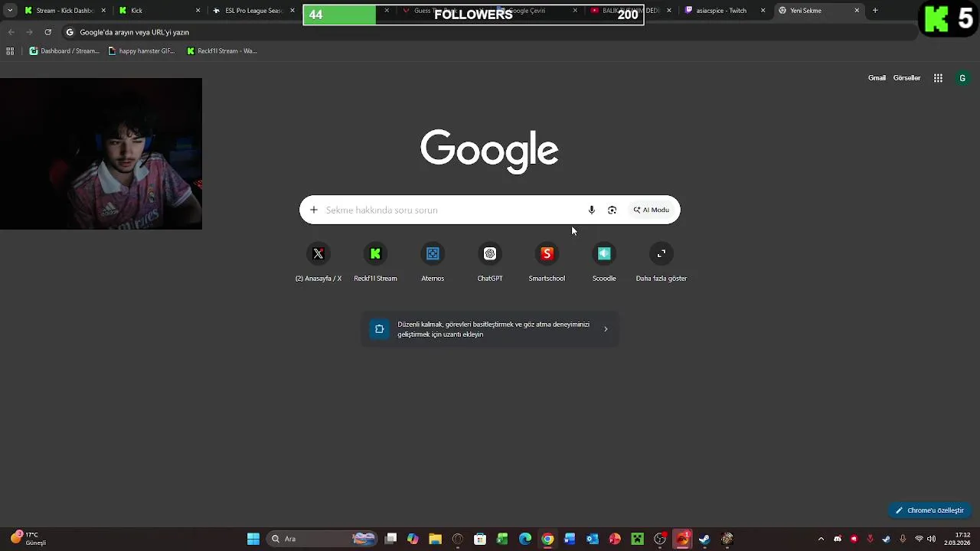Open the Google account avatar G
The height and width of the screenshot is (551, 980).
(x=962, y=78)
